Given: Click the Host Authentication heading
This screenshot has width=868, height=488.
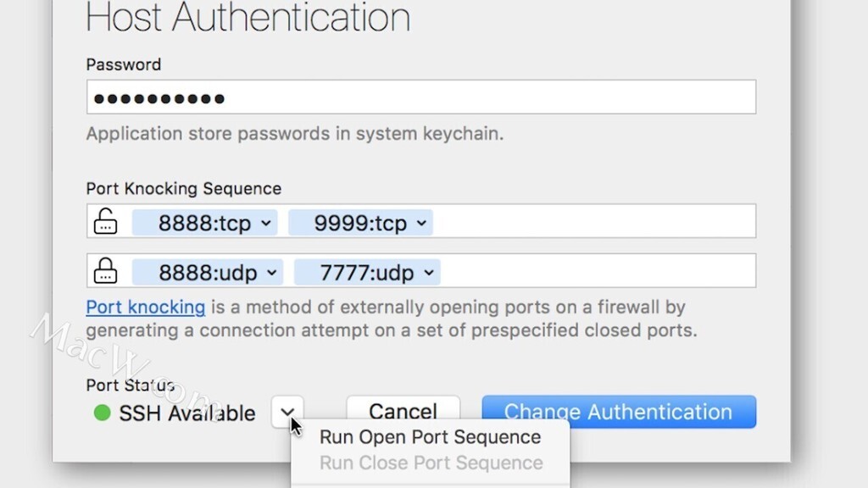Looking at the screenshot, I should (x=248, y=17).
